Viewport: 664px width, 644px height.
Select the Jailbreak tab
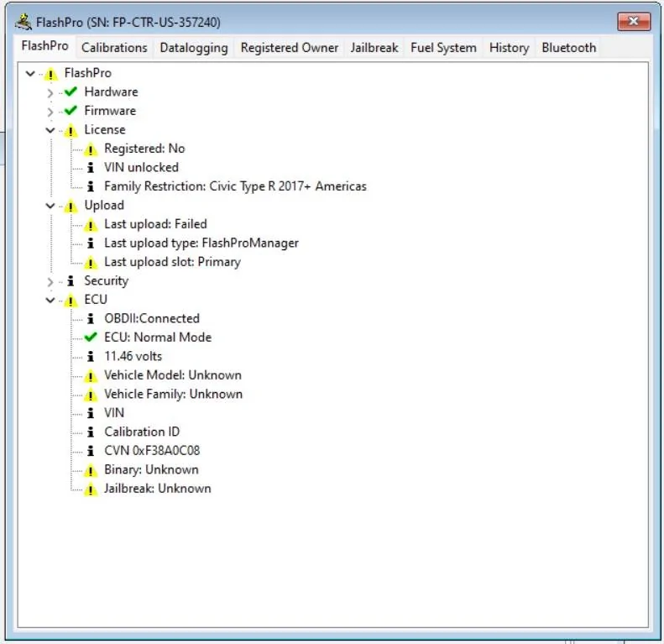click(x=374, y=48)
